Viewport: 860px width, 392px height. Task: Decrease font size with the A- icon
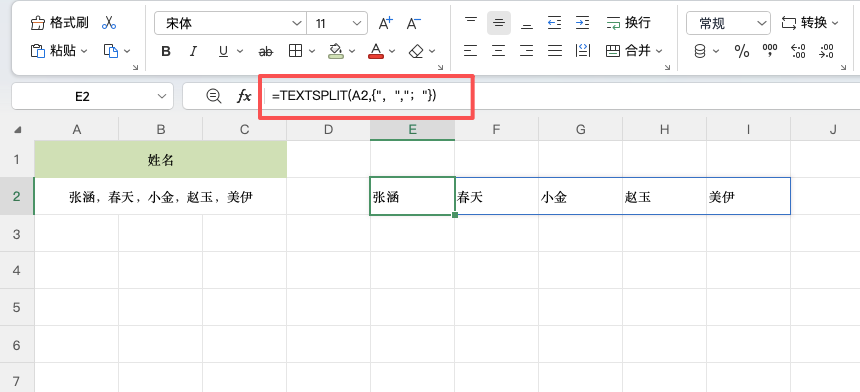[414, 23]
